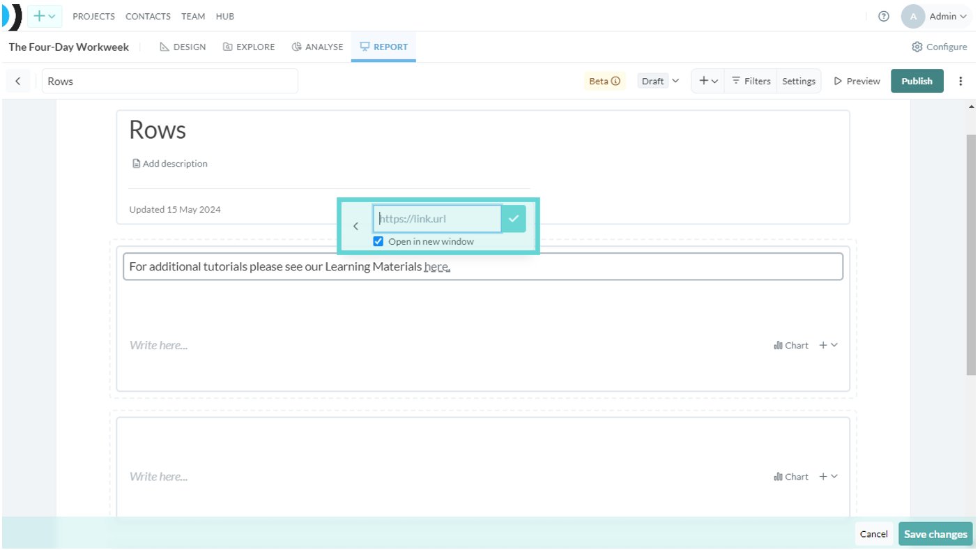The image size is (980, 550).
Task: Confirm the link with the checkmark button
Action: (x=514, y=219)
